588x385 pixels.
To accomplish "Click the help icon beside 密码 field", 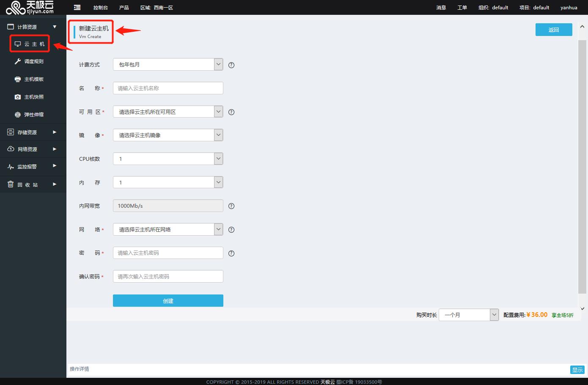I will pos(231,253).
